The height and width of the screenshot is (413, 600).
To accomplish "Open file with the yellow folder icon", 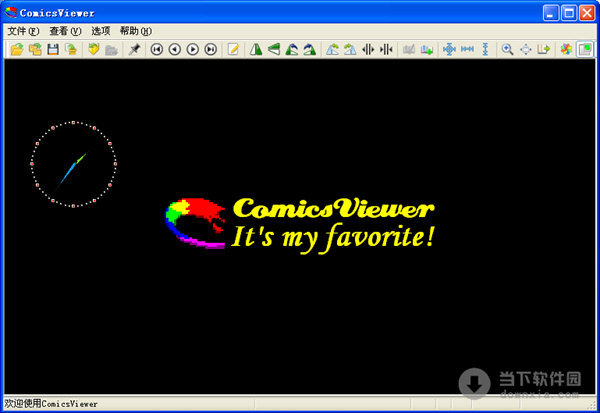I will tap(17, 49).
